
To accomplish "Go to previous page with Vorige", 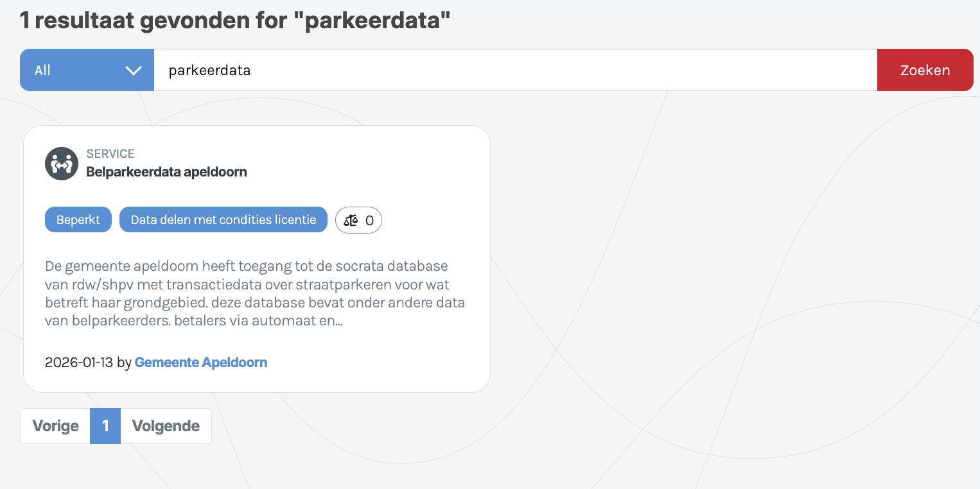I will 56,426.
